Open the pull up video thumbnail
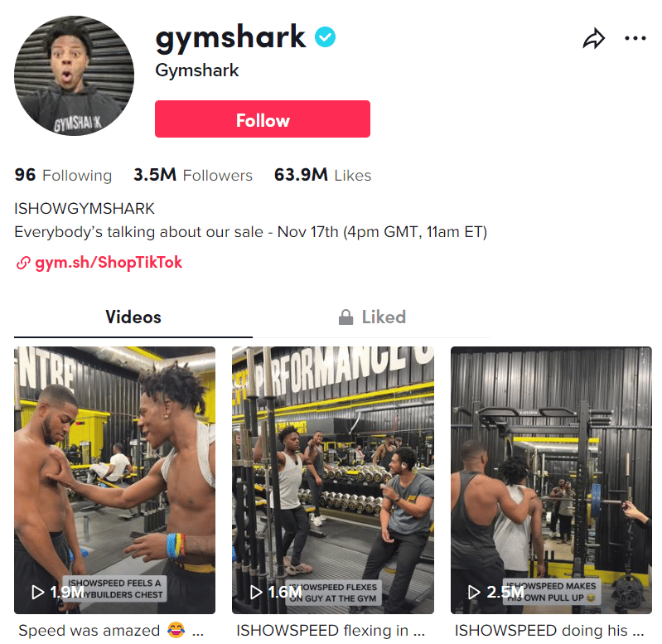The width and height of the screenshot is (662, 644). tap(551, 480)
